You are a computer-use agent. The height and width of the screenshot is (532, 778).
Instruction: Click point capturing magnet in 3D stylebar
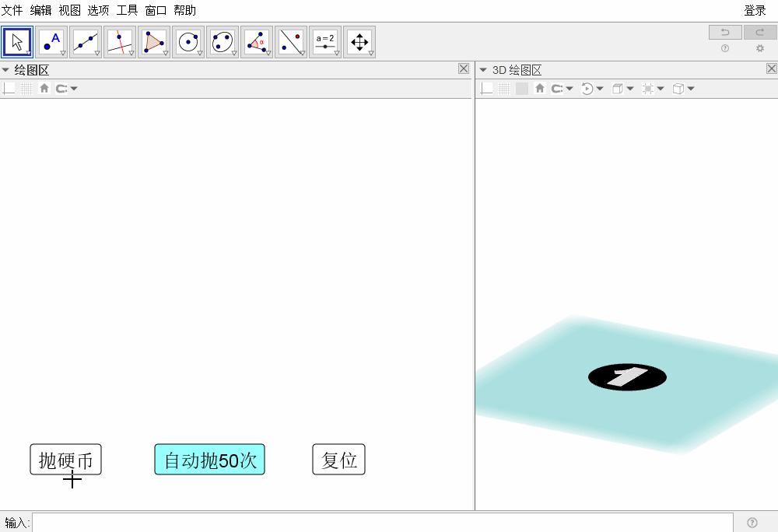pyautogui.click(x=557, y=88)
